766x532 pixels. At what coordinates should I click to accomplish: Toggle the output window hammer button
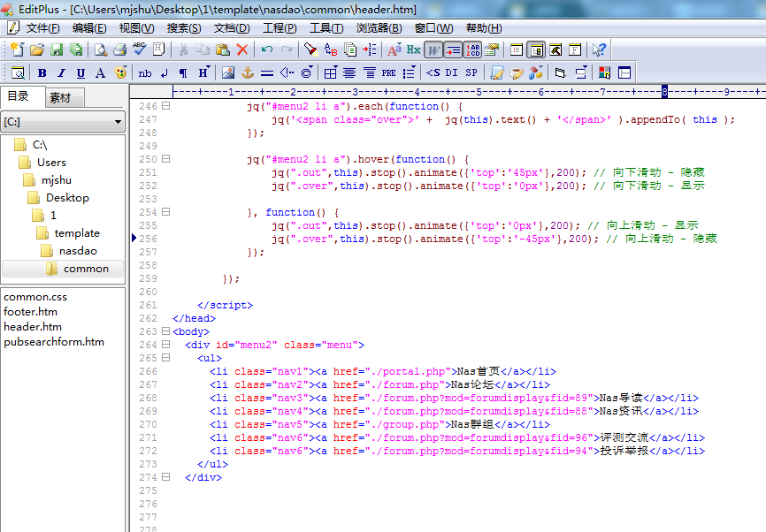[555, 49]
